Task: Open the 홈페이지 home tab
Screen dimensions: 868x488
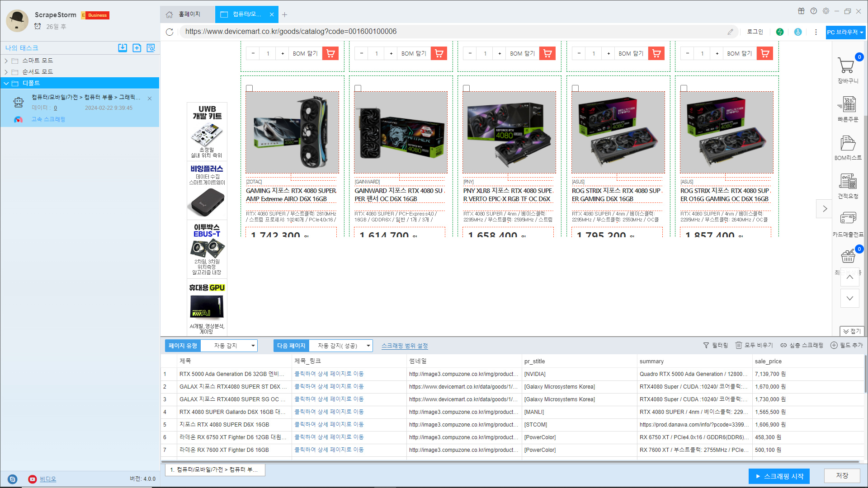Action: pos(187,14)
